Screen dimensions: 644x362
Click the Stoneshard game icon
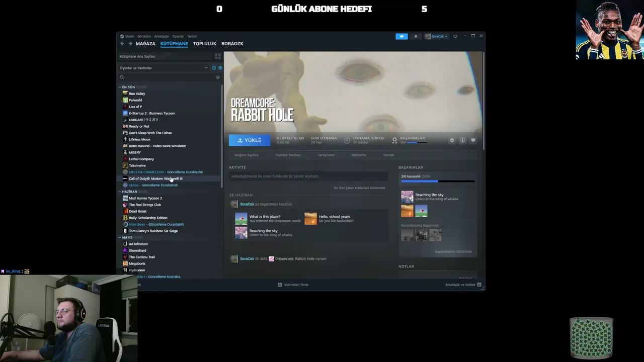(x=125, y=250)
